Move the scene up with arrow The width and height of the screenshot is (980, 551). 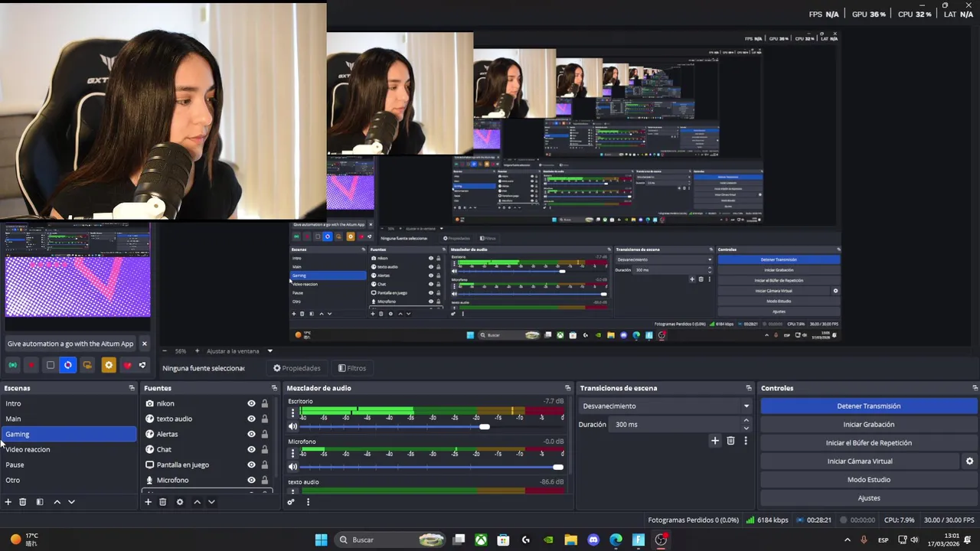tap(57, 502)
